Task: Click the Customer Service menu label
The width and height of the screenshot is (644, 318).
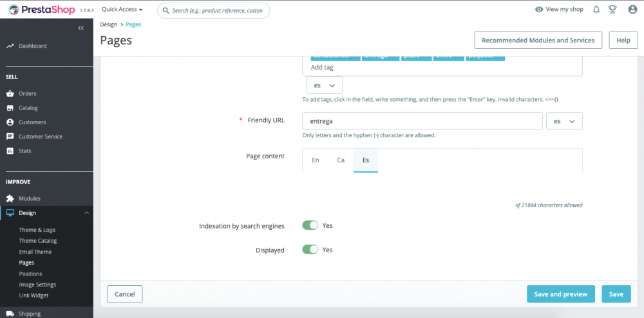Action: (41, 136)
